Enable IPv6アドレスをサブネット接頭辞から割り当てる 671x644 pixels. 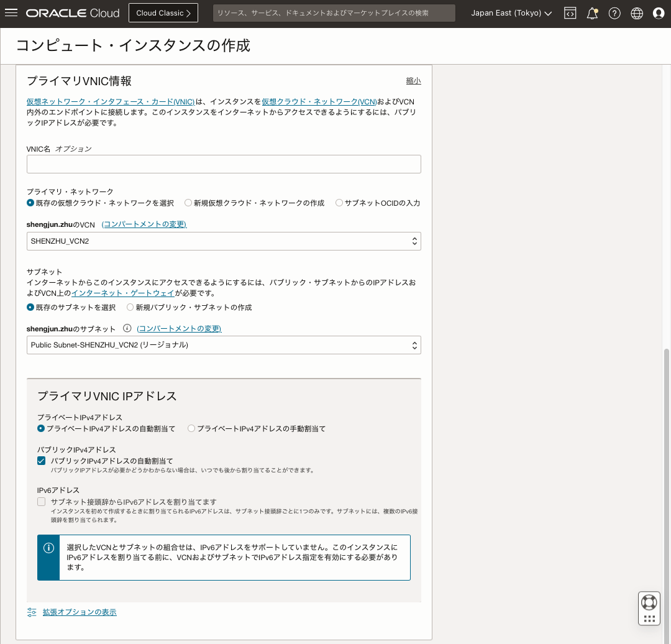point(41,501)
